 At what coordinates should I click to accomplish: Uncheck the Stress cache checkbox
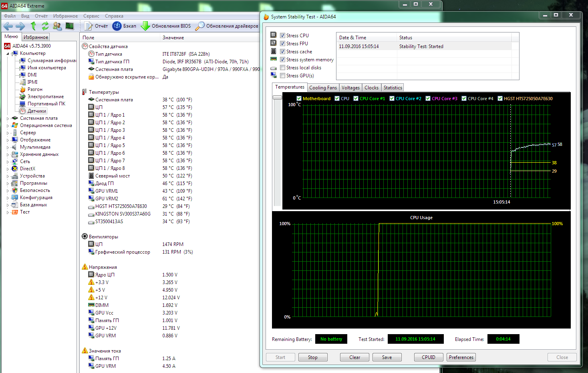point(282,52)
